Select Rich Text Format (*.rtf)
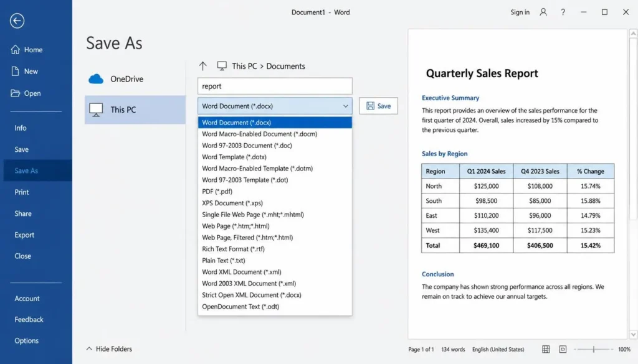 point(275,249)
